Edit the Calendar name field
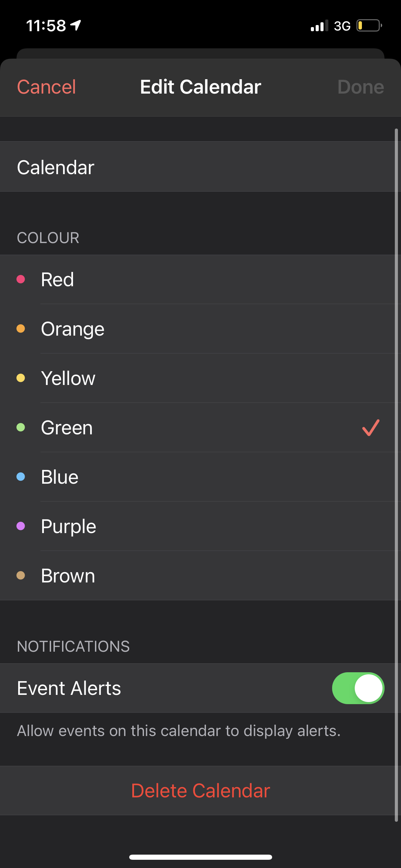The image size is (401, 868). pos(200,167)
